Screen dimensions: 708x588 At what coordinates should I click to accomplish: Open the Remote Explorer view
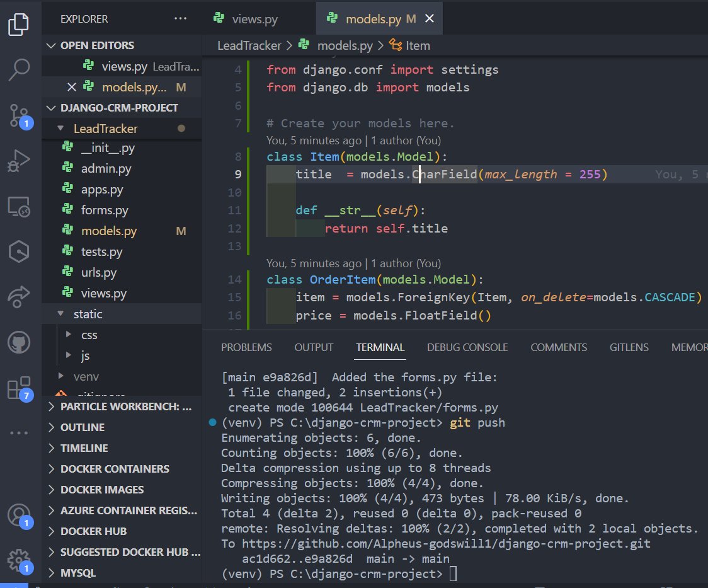click(18, 207)
